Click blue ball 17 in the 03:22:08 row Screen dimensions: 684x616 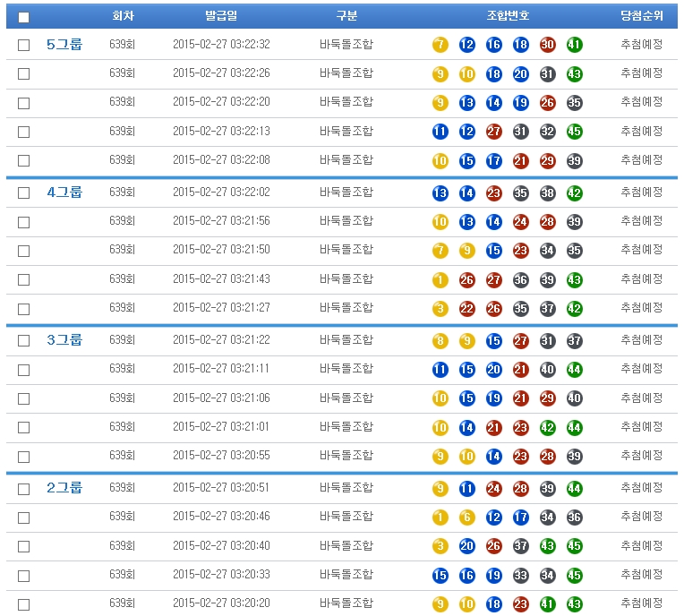coord(493,161)
